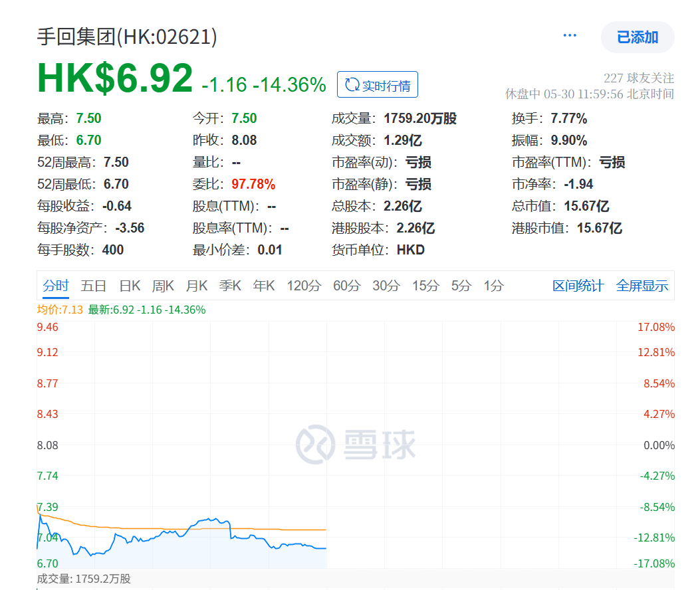Click the stock title 手回集团(HK:02621)

point(127,37)
